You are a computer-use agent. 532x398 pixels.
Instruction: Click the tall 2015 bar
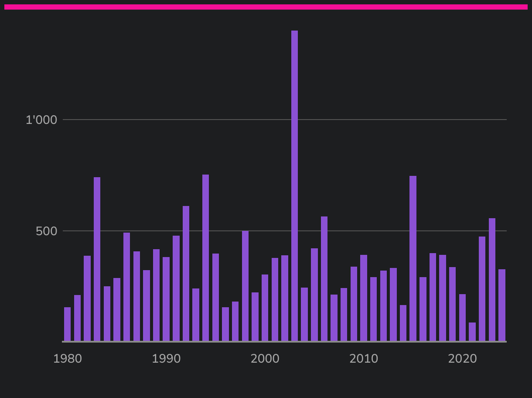coord(413,258)
